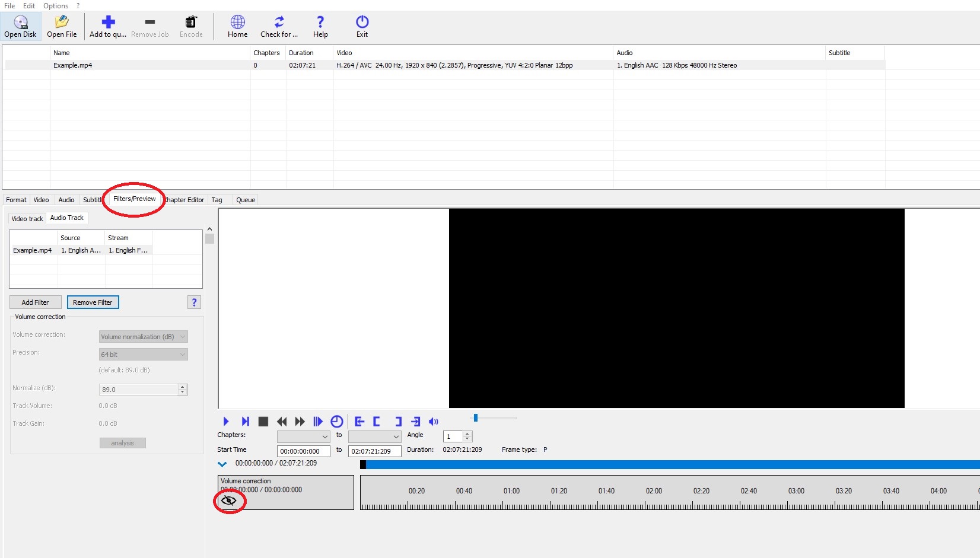Select Example.mp4 audio track filter row
980x558 pixels.
(x=81, y=250)
